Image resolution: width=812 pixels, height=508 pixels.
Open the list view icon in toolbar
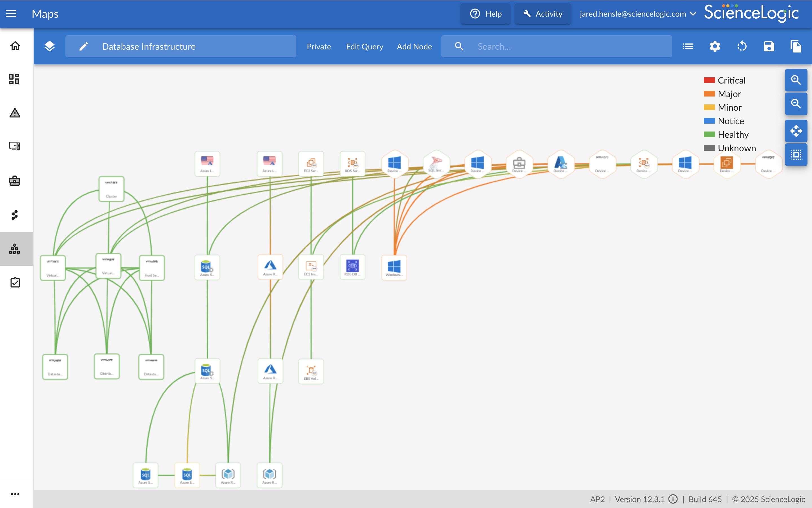(688, 46)
